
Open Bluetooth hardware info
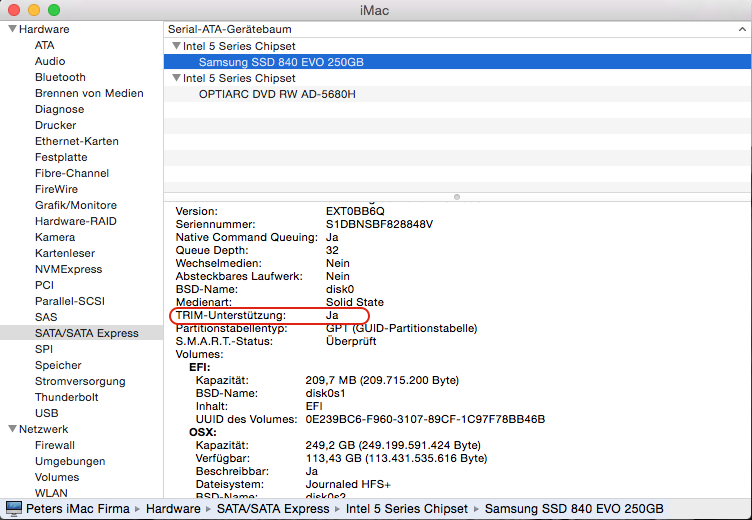pos(60,77)
